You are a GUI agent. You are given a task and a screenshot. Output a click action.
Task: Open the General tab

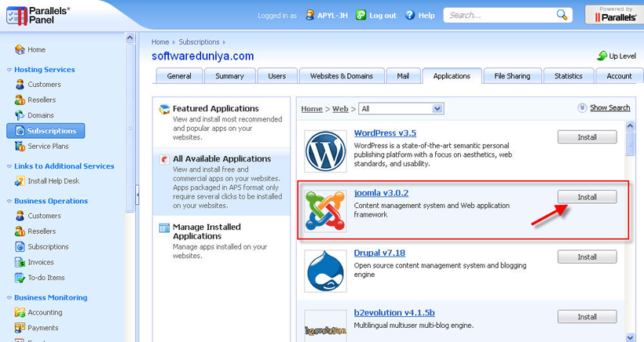[179, 76]
